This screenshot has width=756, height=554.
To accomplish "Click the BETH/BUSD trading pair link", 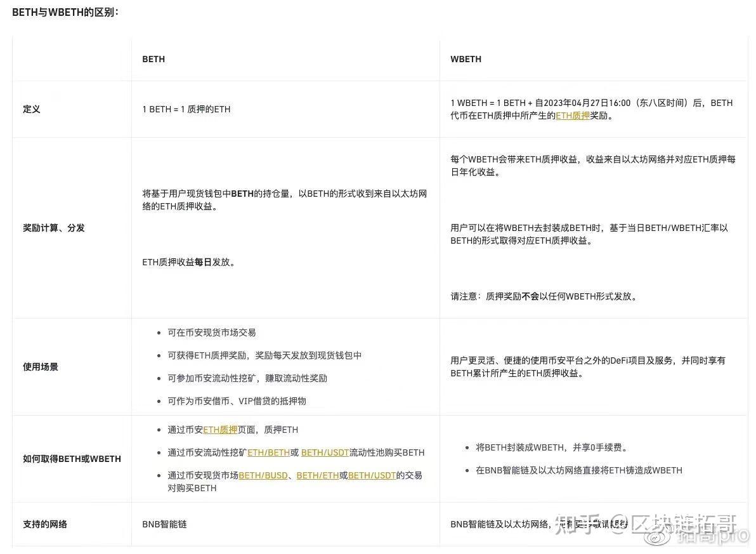I will (x=262, y=475).
